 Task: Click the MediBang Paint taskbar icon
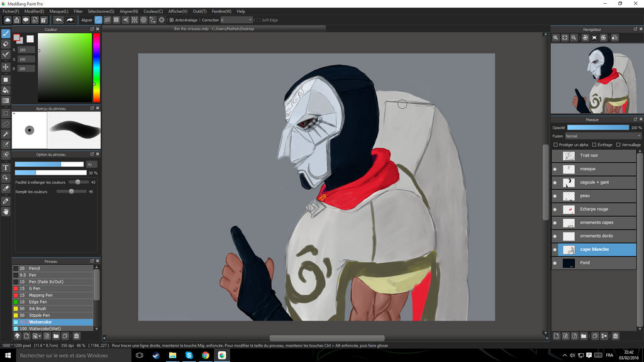(x=221, y=354)
